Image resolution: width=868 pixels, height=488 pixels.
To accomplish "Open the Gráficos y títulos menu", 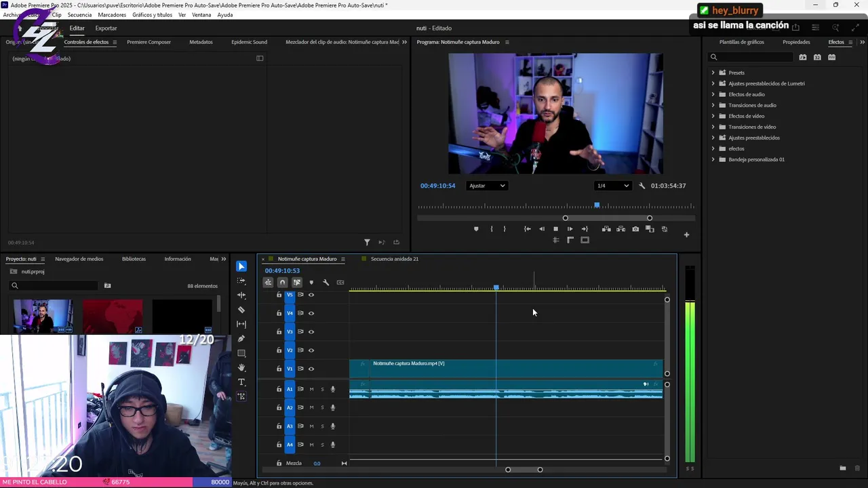I will pyautogui.click(x=152, y=15).
